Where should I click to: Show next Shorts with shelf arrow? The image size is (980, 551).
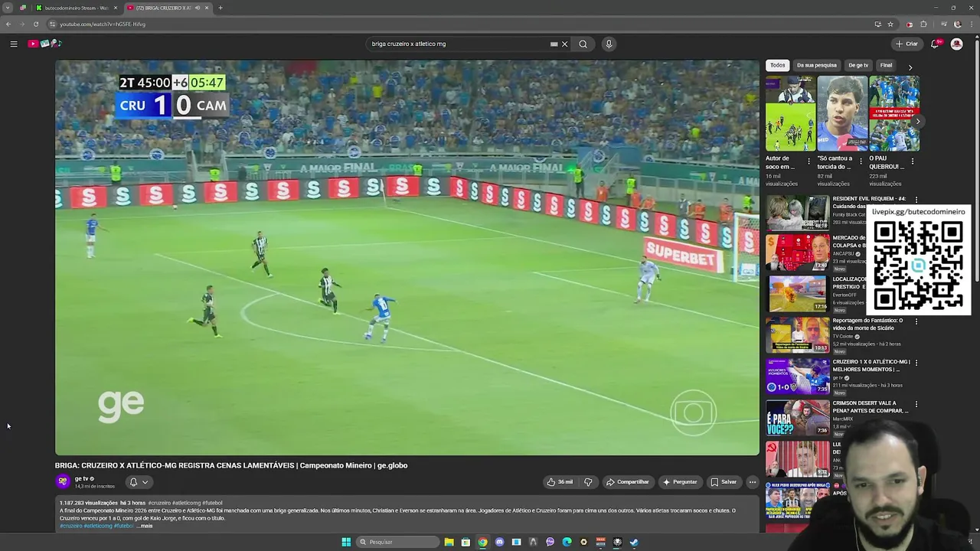[918, 121]
